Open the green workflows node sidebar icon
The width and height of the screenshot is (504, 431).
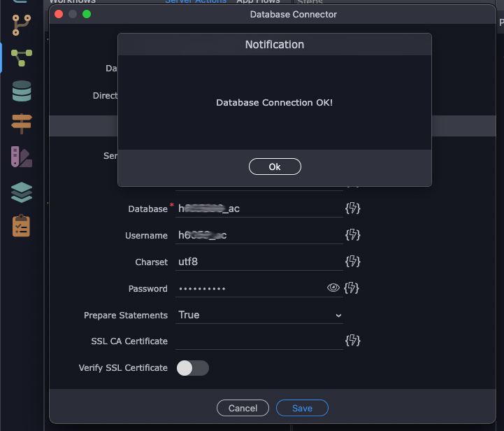(x=22, y=58)
